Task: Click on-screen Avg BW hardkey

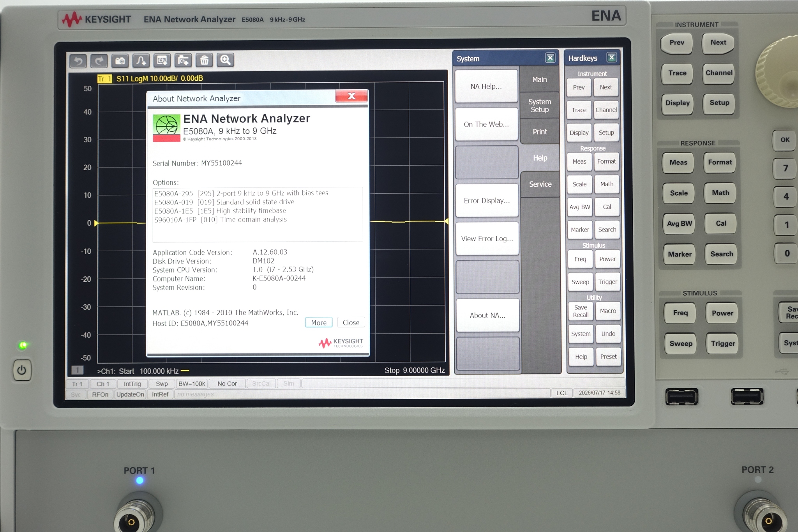Action: coord(580,207)
